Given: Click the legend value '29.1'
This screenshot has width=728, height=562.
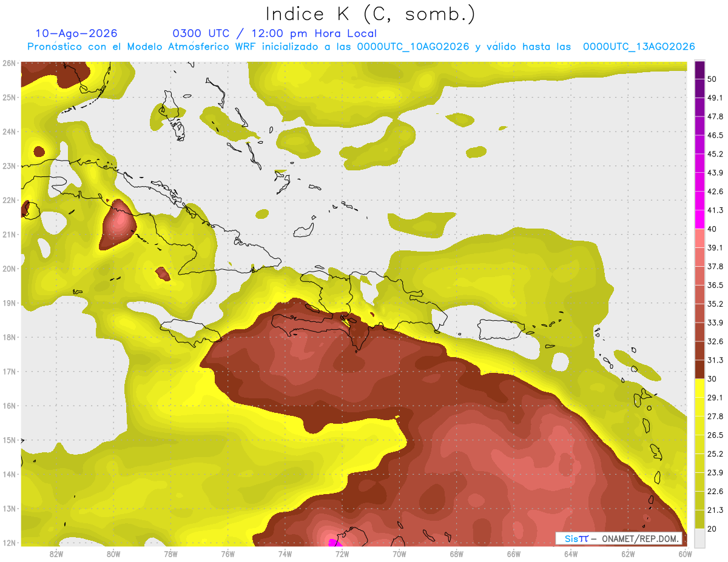Looking at the screenshot, I should pos(715,398).
